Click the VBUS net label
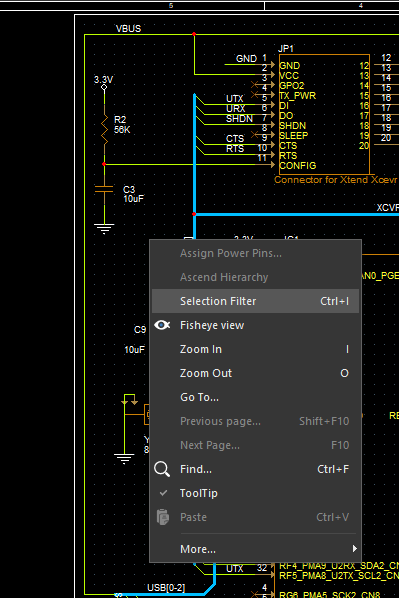The height and width of the screenshot is (598, 399). point(129,29)
